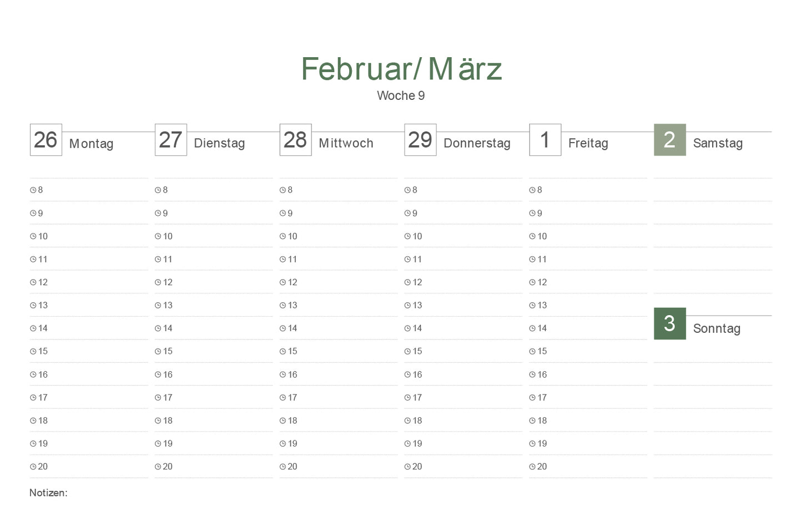Click the dark green Sonntag 3 box
802x532 pixels.
[x=669, y=323]
